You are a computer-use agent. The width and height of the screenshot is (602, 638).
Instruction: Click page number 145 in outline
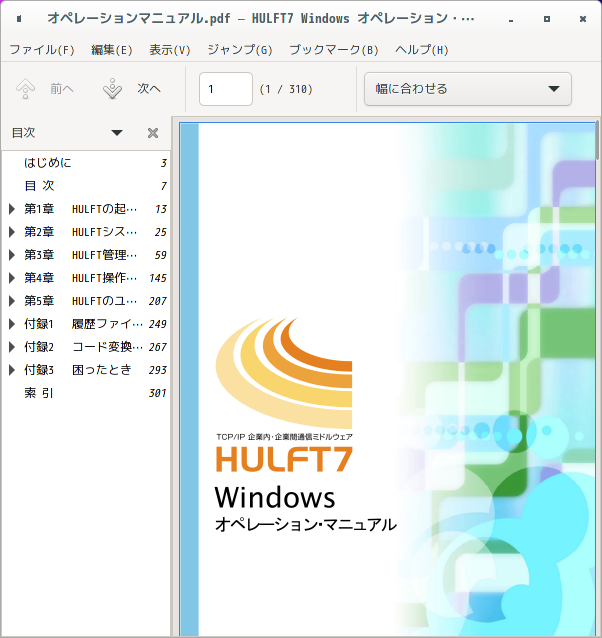(158, 278)
